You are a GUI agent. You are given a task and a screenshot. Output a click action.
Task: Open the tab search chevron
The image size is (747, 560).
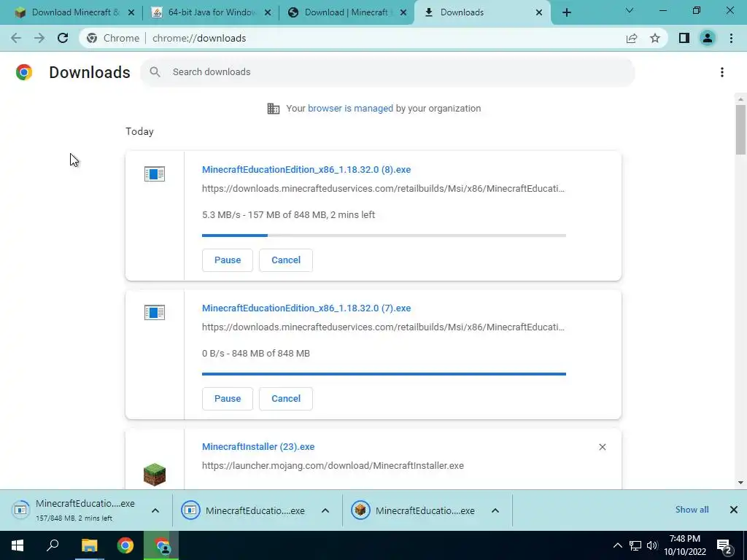click(x=630, y=10)
